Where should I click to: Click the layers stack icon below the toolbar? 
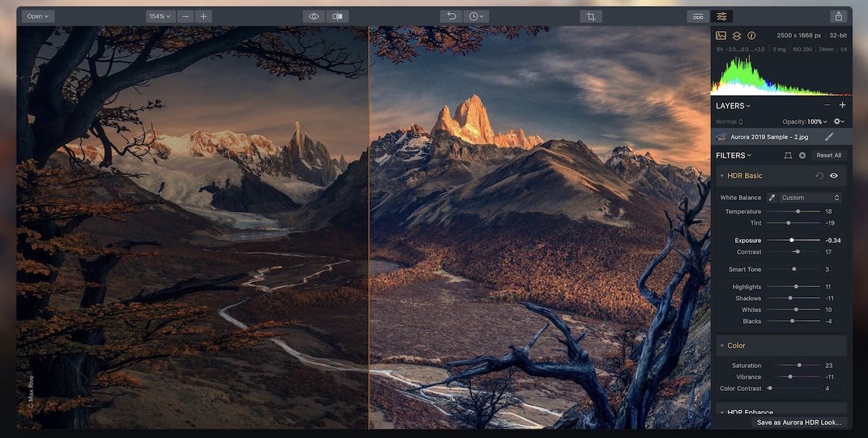(736, 35)
